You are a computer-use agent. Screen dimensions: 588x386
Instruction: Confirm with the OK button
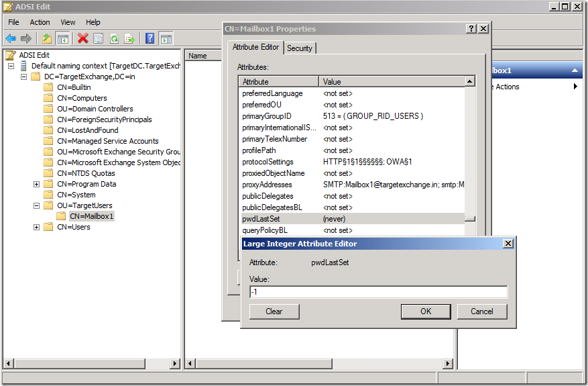coord(426,311)
